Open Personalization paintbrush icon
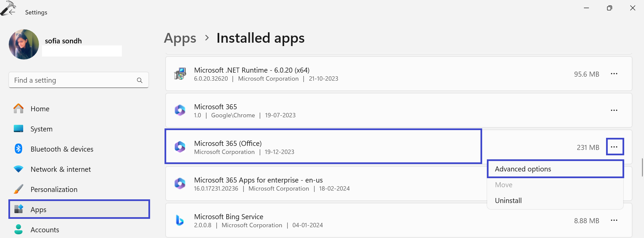This screenshot has height=238, width=644. [18, 189]
